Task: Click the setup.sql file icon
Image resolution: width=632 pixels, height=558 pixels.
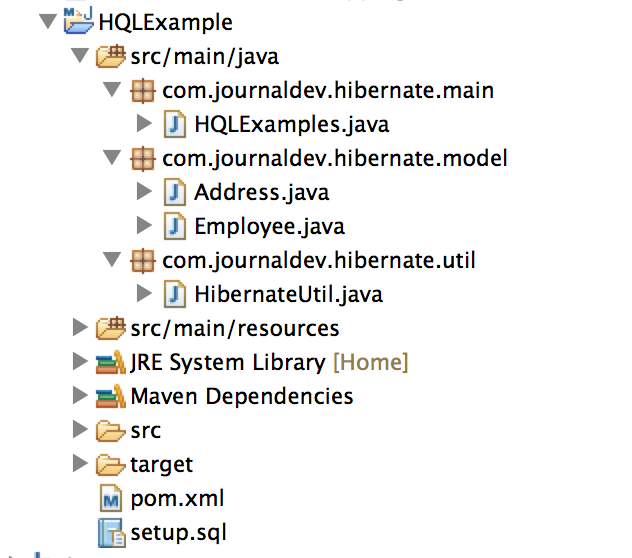Action: click(x=112, y=533)
